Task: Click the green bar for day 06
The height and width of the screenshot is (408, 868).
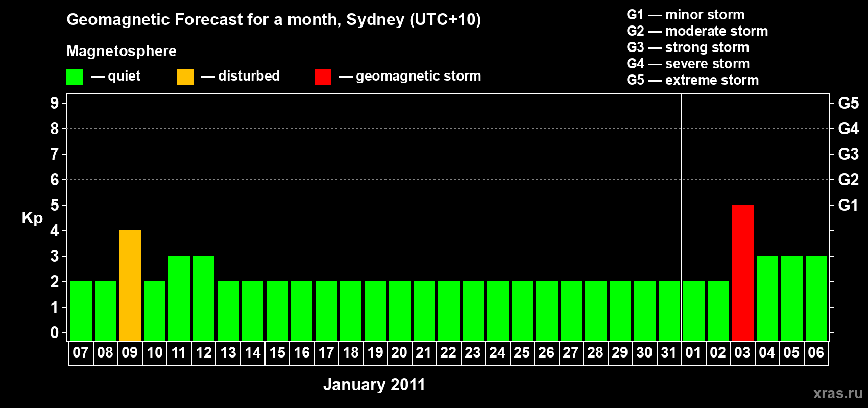Action: 816,298
